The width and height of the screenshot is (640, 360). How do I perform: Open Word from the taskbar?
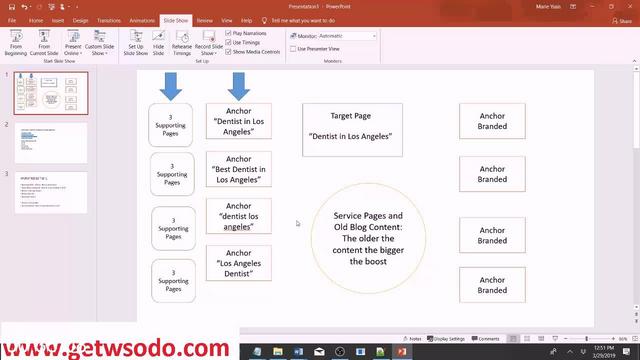(x=298, y=351)
